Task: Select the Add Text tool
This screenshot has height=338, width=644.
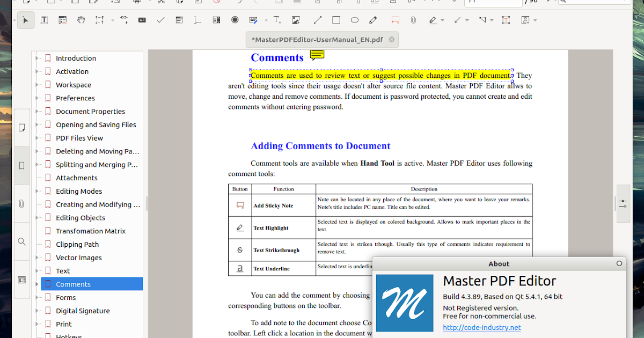Action: (277, 20)
